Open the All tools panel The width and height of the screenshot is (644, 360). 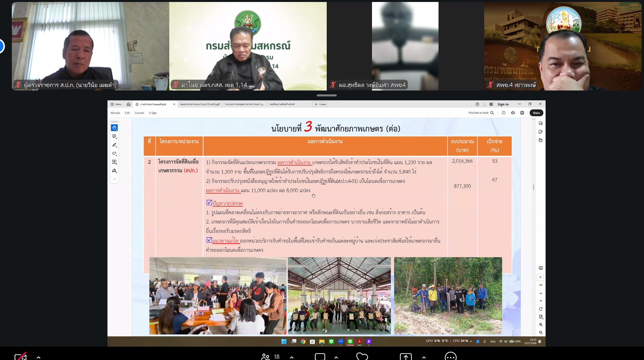click(115, 113)
